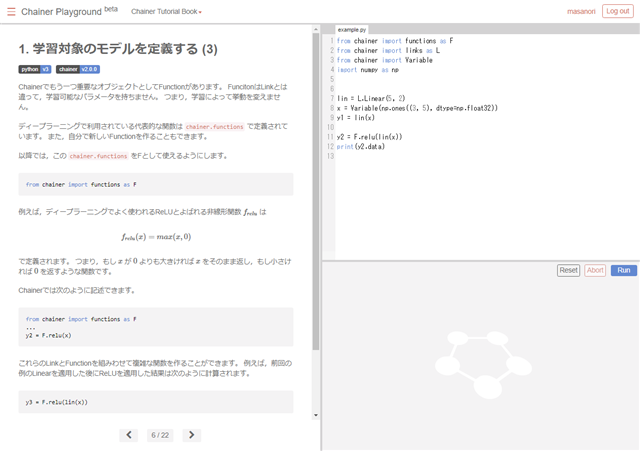
Task: Click editor line 1 import functions as F
Action: click(x=395, y=41)
